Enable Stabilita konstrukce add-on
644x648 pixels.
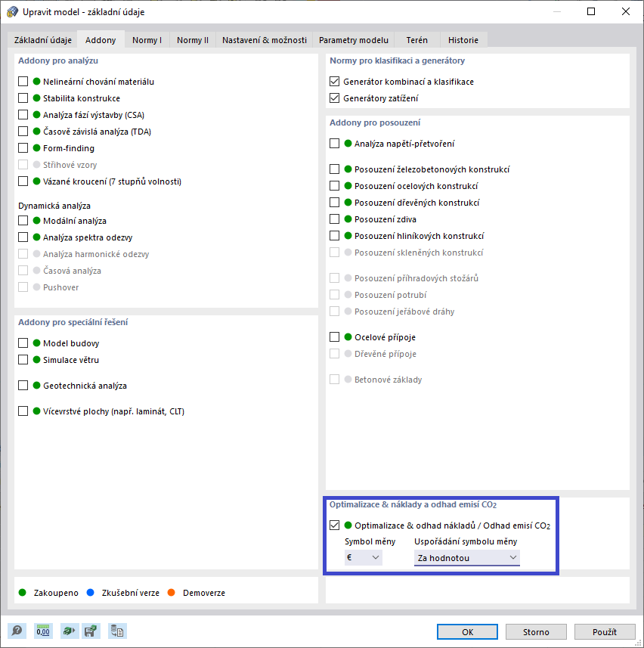pyautogui.click(x=23, y=98)
